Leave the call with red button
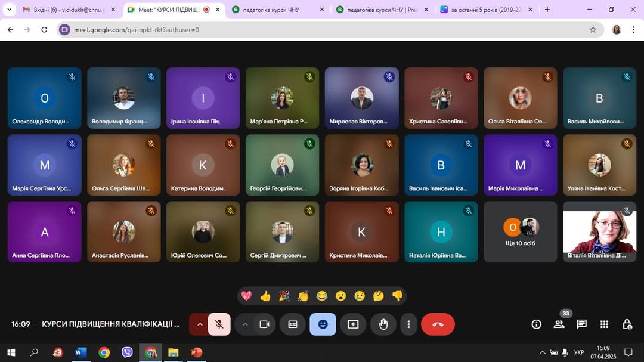Image resolution: width=644 pixels, height=362 pixels. click(x=438, y=324)
